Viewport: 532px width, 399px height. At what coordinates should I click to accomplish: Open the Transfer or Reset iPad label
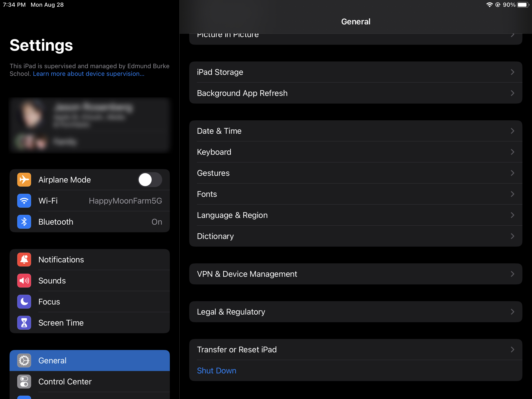coord(237,349)
